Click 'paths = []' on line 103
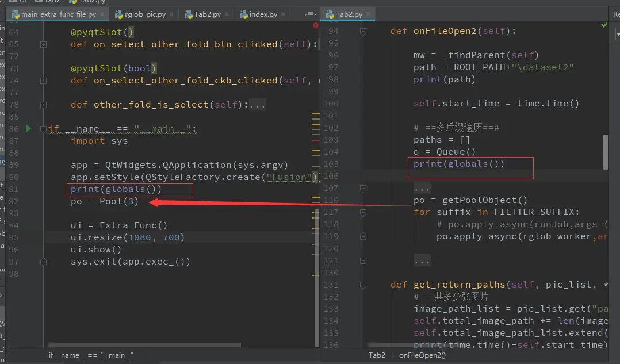Image resolution: width=620 pixels, height=364 pixels. [x=442, y=140]
